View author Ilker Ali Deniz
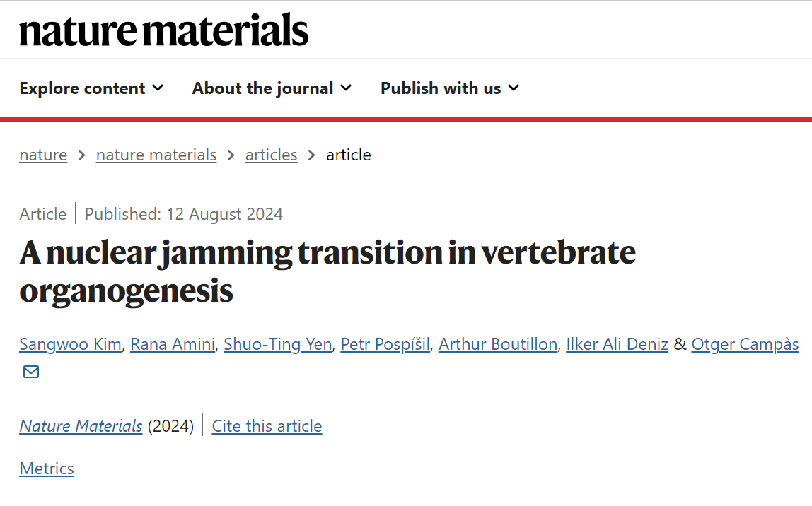The image size is (812, 506). (x=617, y=344)
